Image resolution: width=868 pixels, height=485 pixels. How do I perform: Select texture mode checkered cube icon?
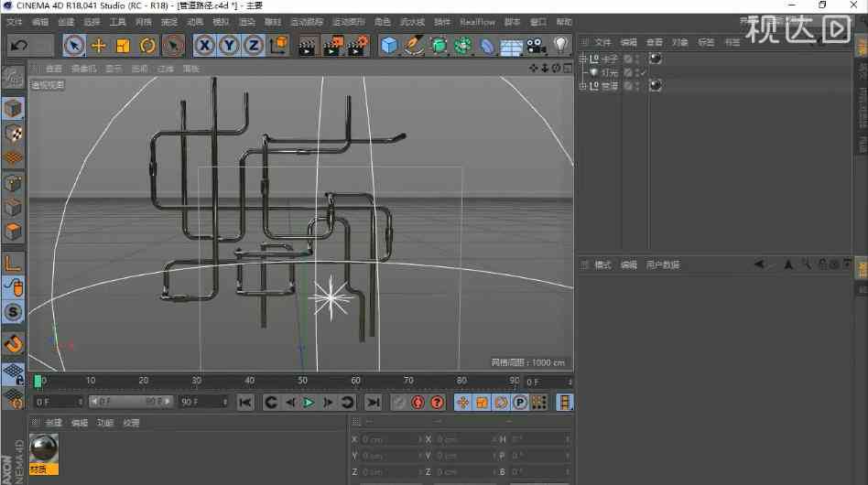(14, 134)
